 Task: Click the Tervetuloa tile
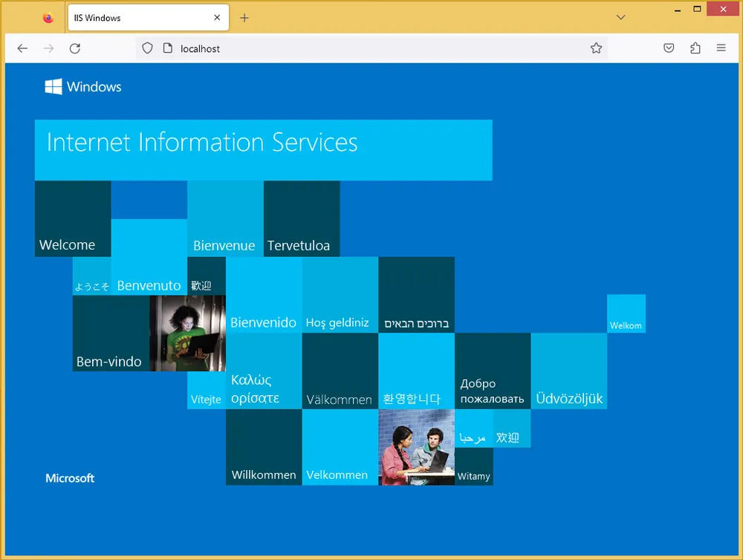click(x=302, y=218)
